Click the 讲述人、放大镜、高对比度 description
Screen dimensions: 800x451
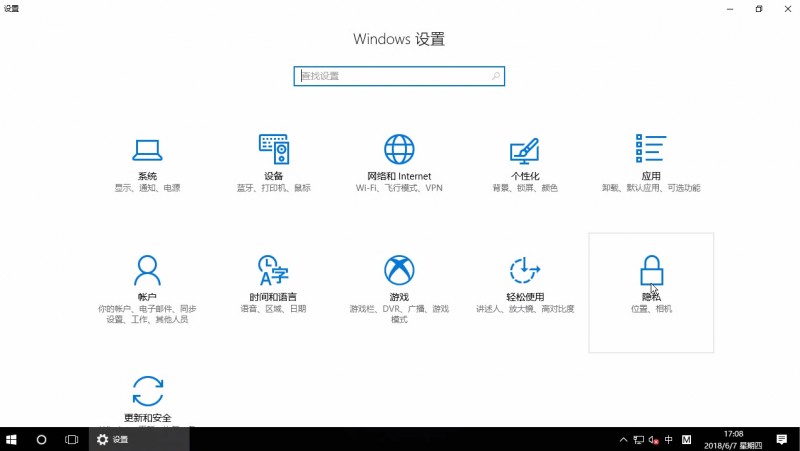(x=525, y=309)
